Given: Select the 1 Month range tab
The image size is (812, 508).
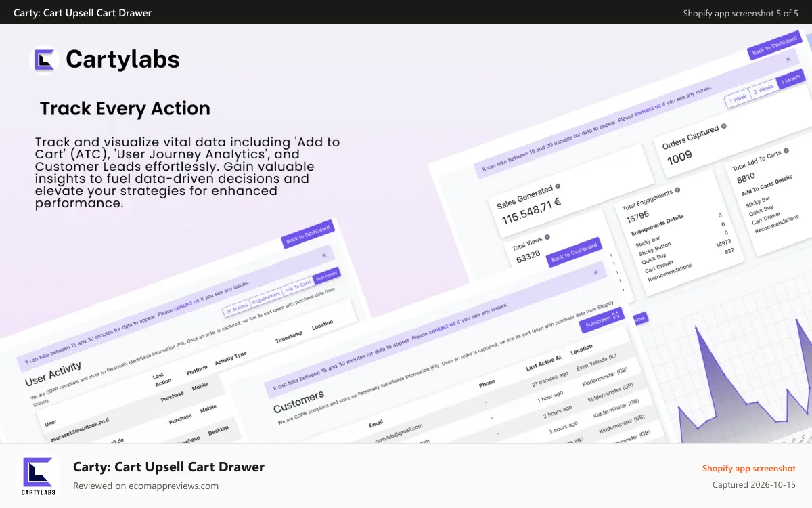Looking at the screenshot, I should click(x=791, y=81).
